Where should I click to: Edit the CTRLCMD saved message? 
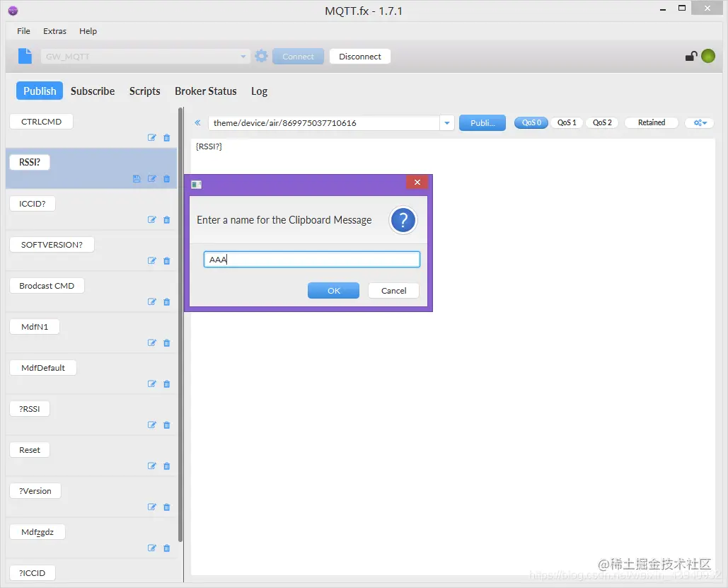pyautogui.click(x=152, y=137)
